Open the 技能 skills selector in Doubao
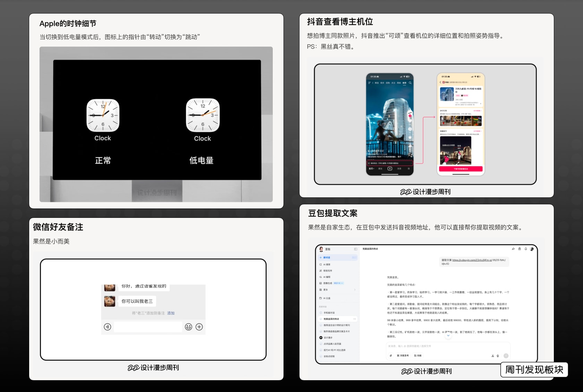The image size is (583, 392). pyautogui.click(x=417, y=356)
